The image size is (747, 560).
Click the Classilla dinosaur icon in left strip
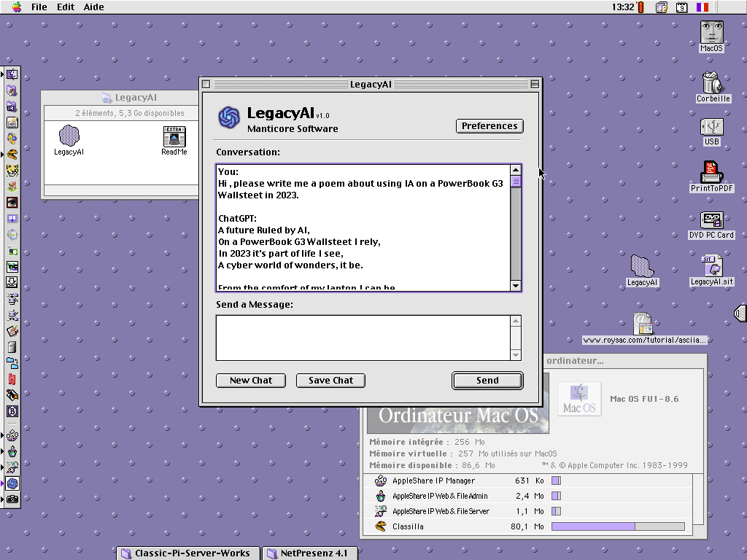(x=12, y=155)
